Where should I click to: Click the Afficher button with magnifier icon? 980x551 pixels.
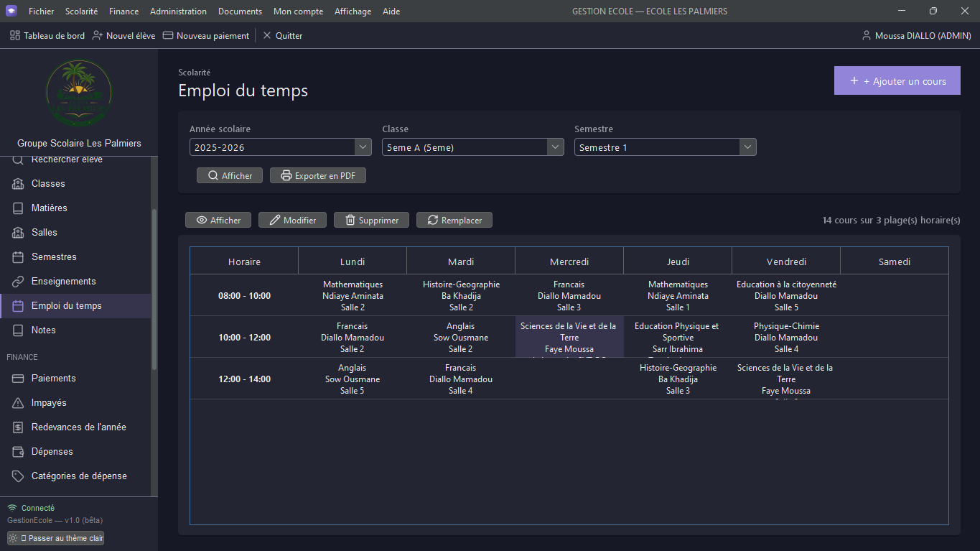click(x=230, y=175)
